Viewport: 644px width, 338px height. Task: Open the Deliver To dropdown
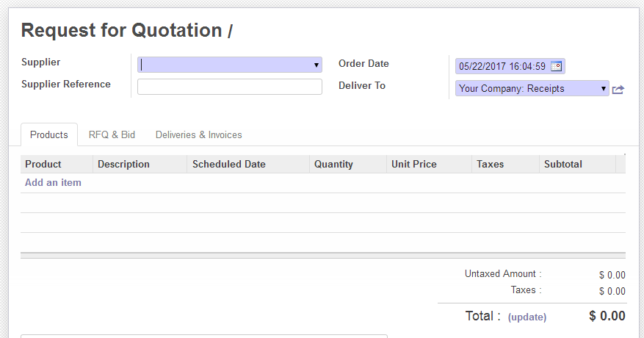click(604, 88)
